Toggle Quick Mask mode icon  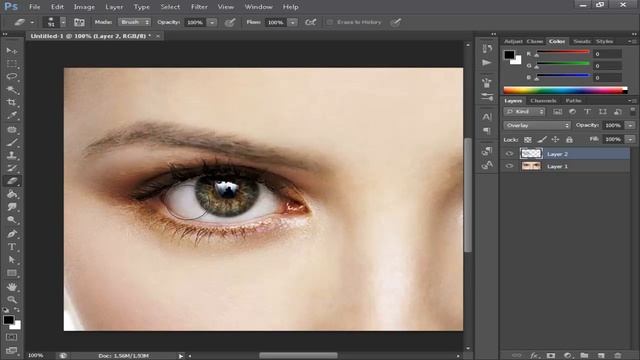[11, 337]
